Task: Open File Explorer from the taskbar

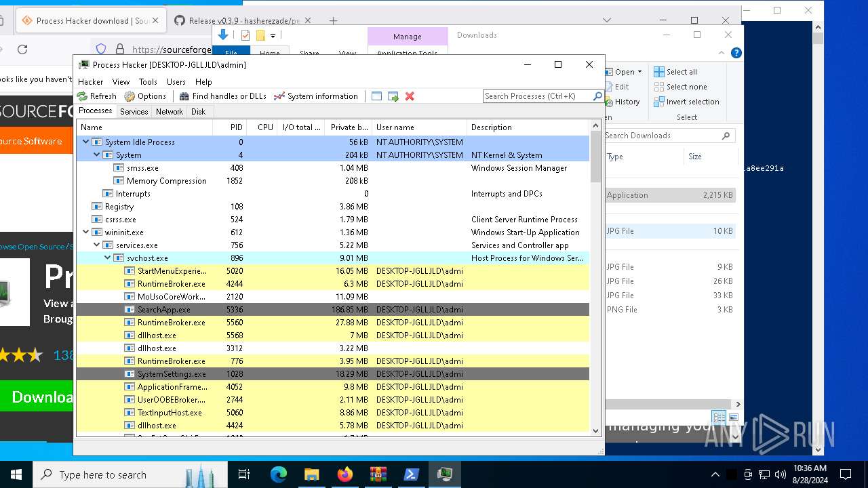Action: [312, 474]
